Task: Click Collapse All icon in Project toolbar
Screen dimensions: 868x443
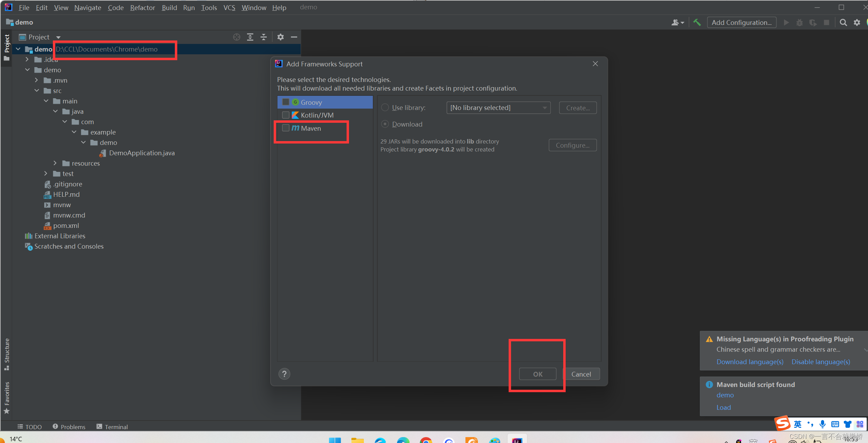Action: (x=264, y=37)
